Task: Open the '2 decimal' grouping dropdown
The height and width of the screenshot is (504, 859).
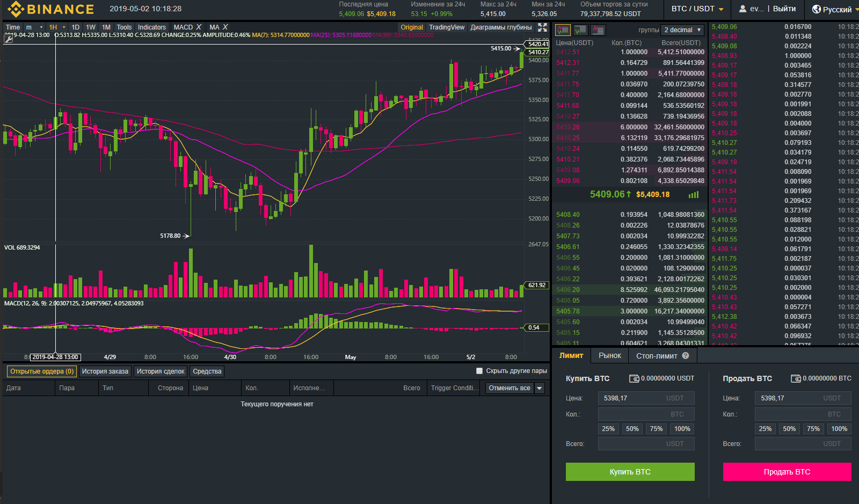Action: (x=682, y=30)
